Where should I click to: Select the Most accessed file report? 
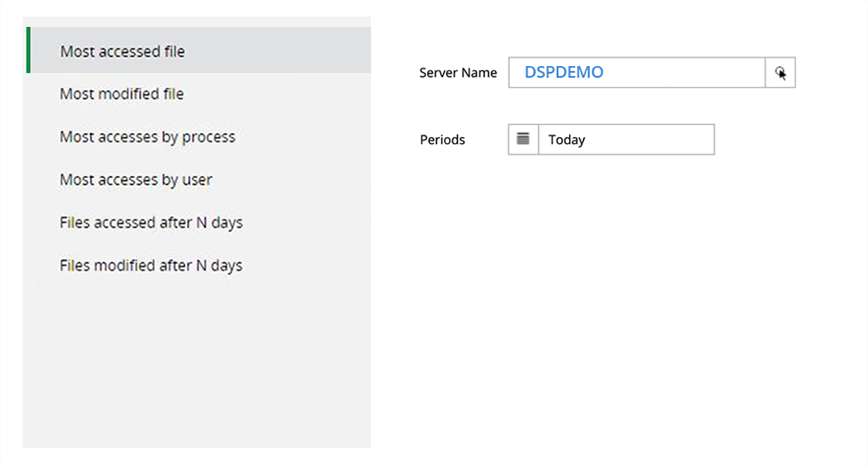pyautogui.click(x=123, y=51)
